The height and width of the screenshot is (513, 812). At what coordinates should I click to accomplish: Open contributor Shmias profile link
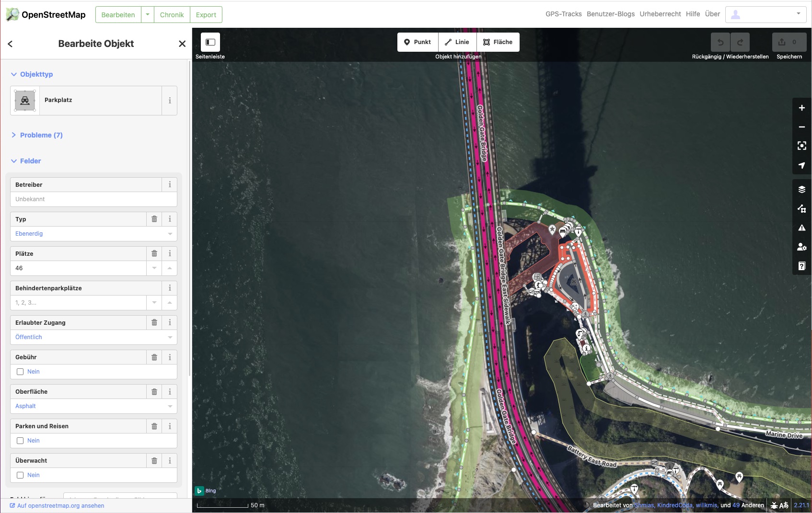(644, 505)
